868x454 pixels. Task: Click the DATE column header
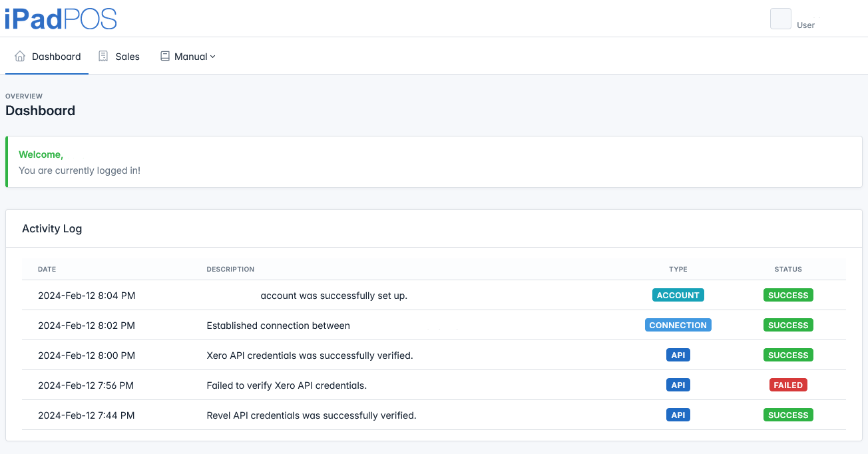click(47, 270)
